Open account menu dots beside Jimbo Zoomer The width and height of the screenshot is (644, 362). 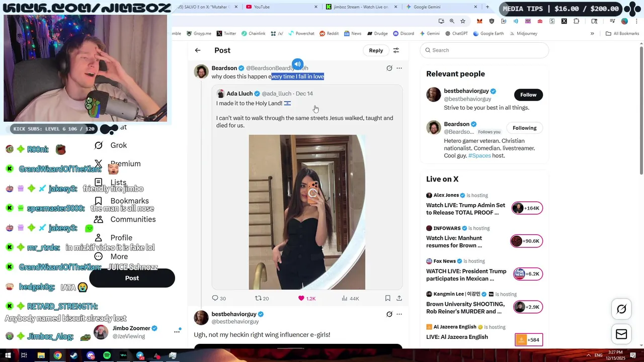[x=177, y=331]
